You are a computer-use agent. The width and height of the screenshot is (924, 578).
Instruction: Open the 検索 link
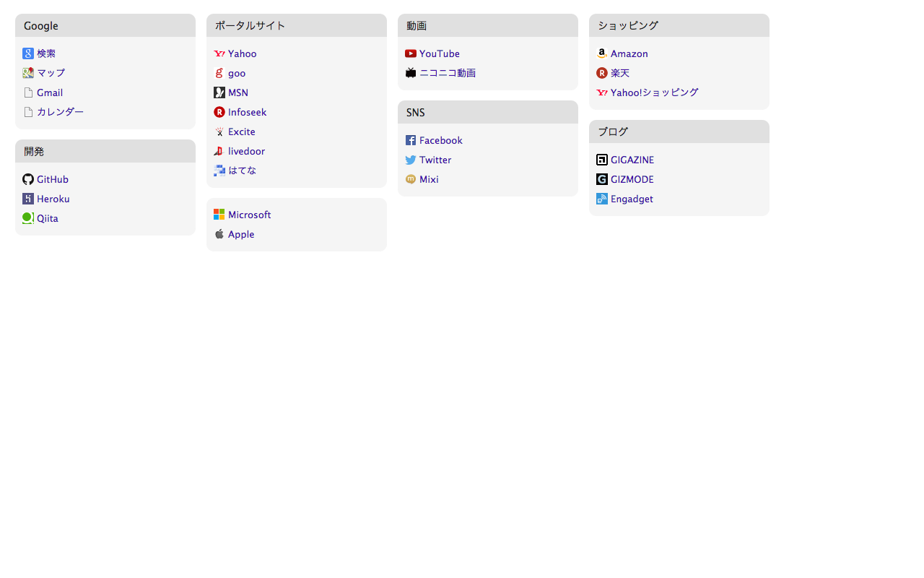tap(46, 53)
